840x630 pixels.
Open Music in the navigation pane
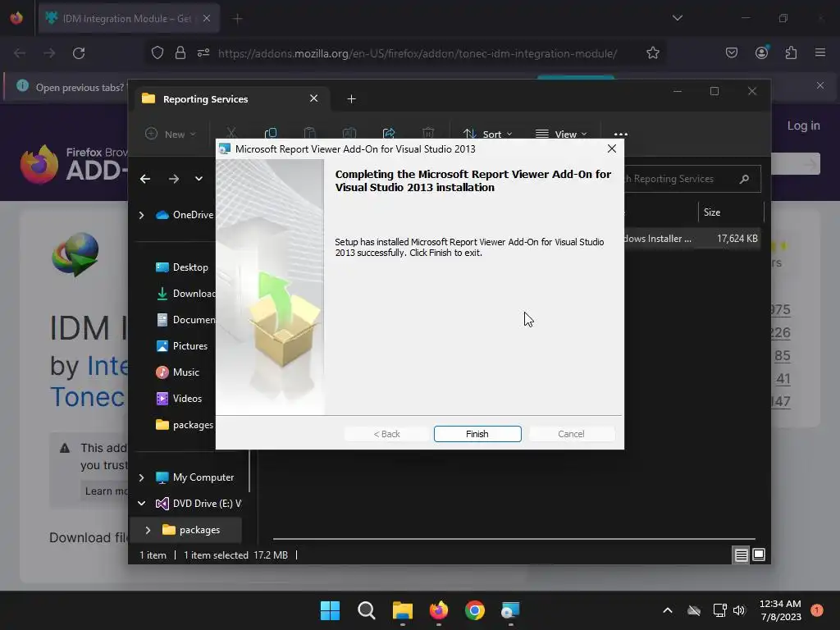[177, 372]
